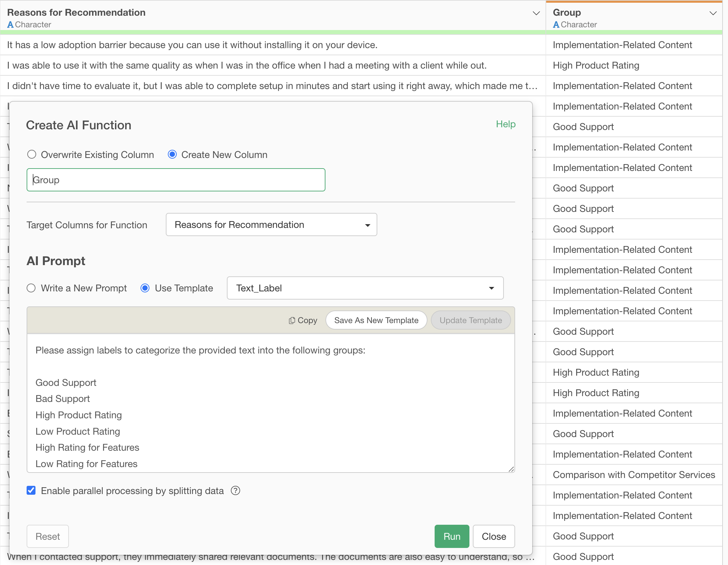
Task: Click the Character type icon under Group column
Action: coord(556,25)
